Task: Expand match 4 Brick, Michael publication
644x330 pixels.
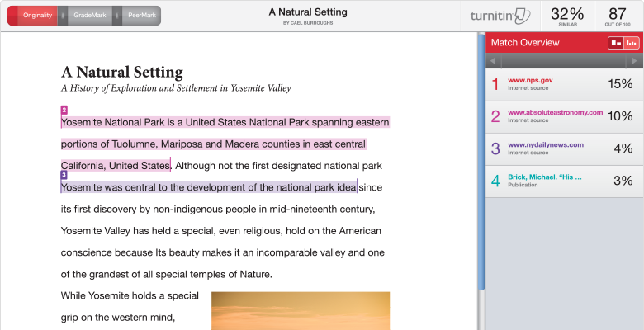Action: click(x=564, y=181)
